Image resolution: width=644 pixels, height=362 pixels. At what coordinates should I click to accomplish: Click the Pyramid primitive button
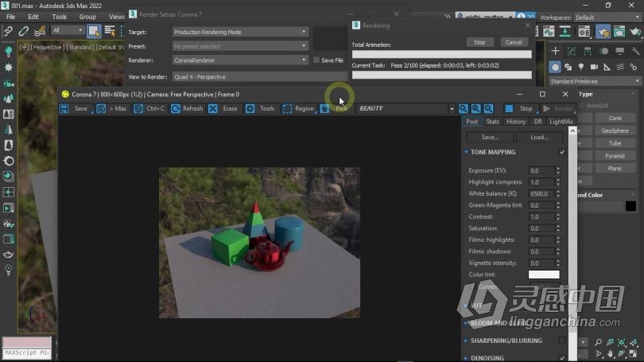[615, 156]
